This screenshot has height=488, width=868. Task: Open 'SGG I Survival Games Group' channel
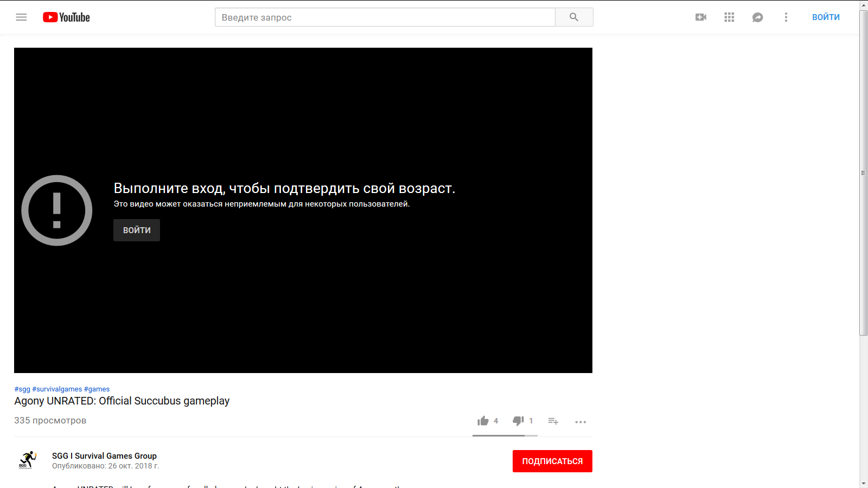[x=104, y=456]
